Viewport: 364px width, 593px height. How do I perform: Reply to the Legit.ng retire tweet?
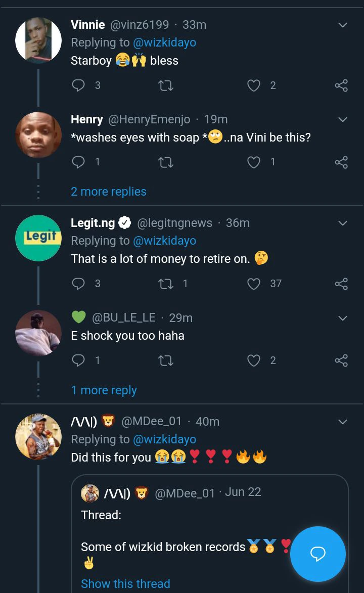coord(78,284)
